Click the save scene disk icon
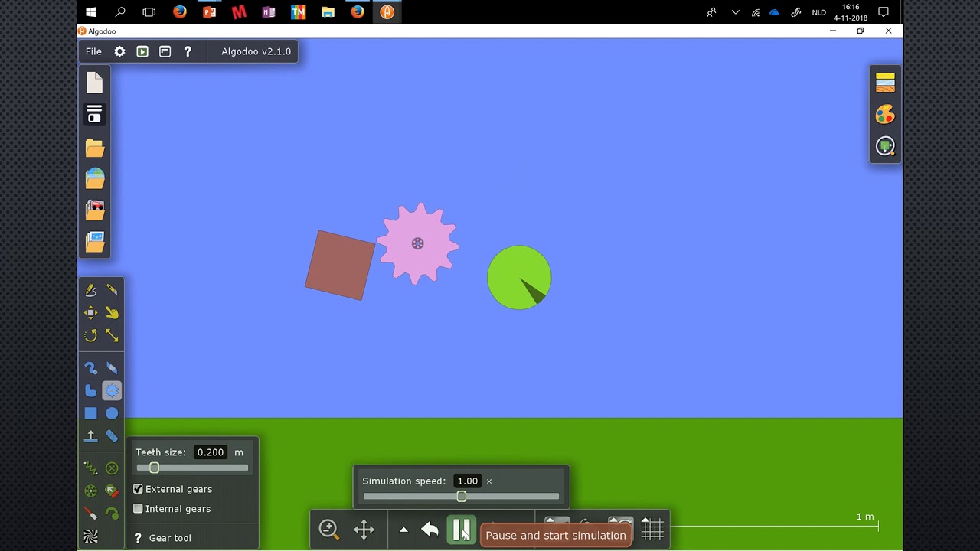 click(x=94, y=114)
